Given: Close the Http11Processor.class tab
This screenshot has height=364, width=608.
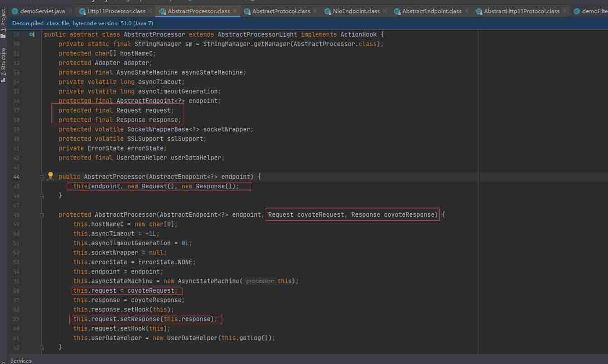Looking at the screenshot, I should click(x=150, y=11).
